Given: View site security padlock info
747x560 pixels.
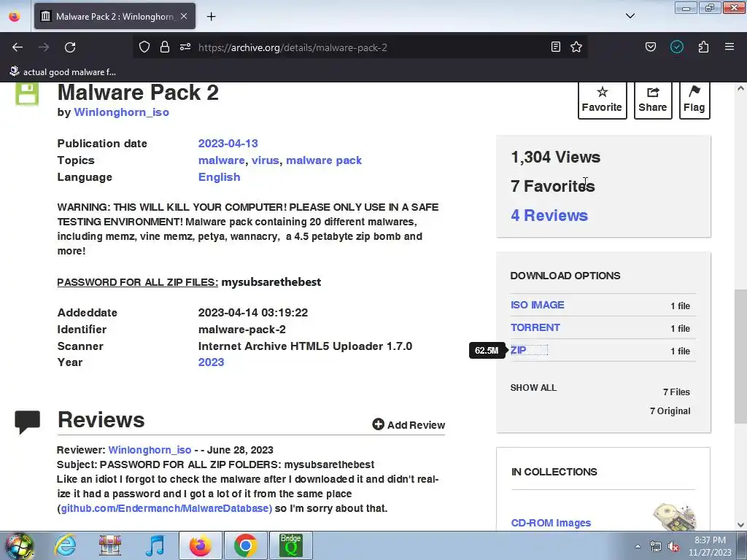Looking at the screenshot, I should click(165, 47).
